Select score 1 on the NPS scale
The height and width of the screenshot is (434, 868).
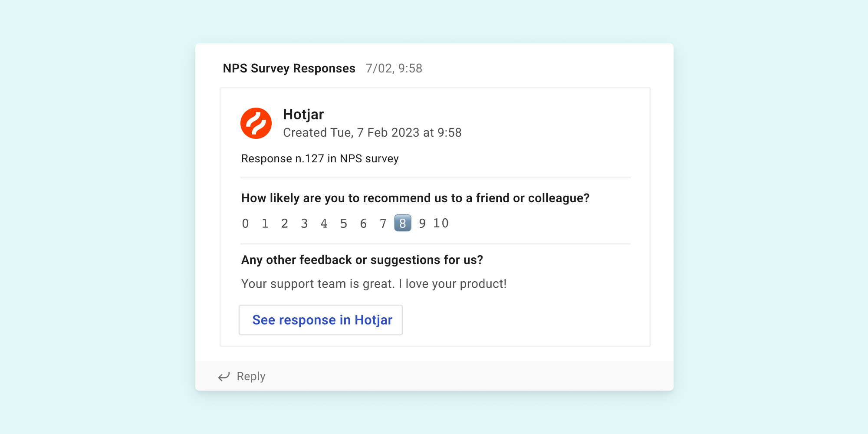pyautogui.click(x=265, y=224)
